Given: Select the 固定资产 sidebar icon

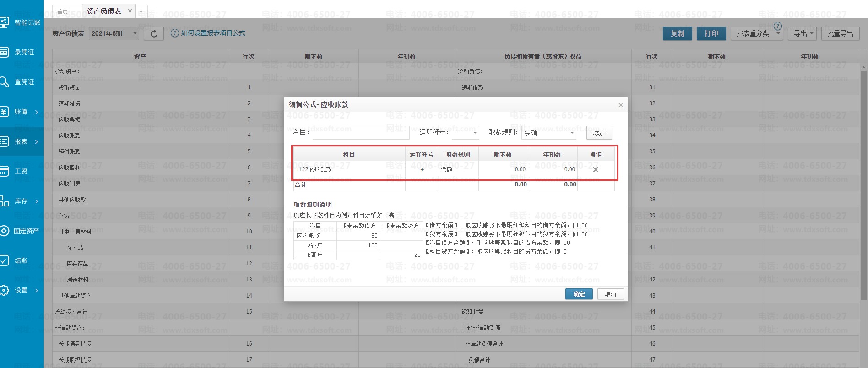Looking at the screenshot, I should (x=4, y=231).
